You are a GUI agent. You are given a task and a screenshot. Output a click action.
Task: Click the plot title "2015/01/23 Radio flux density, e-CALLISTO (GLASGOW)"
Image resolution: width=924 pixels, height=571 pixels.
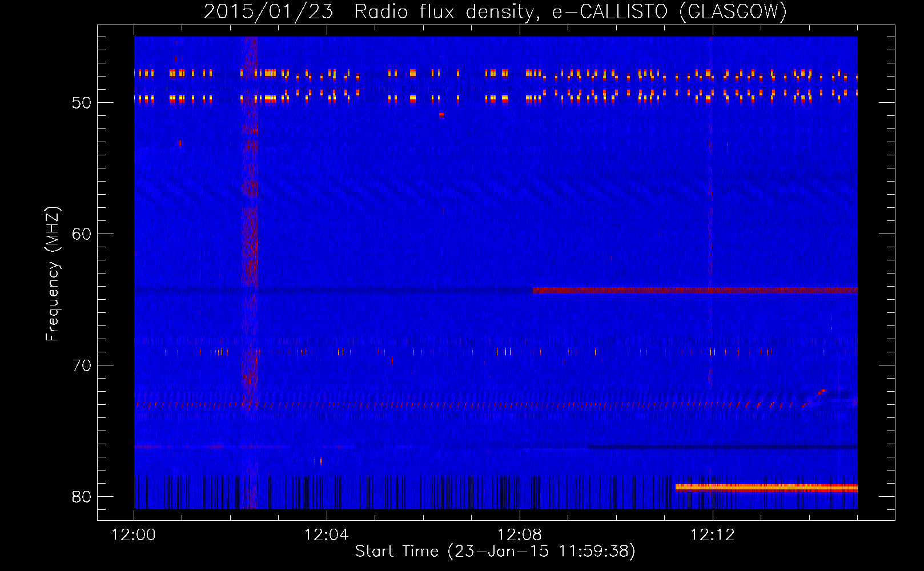point(495,11)
